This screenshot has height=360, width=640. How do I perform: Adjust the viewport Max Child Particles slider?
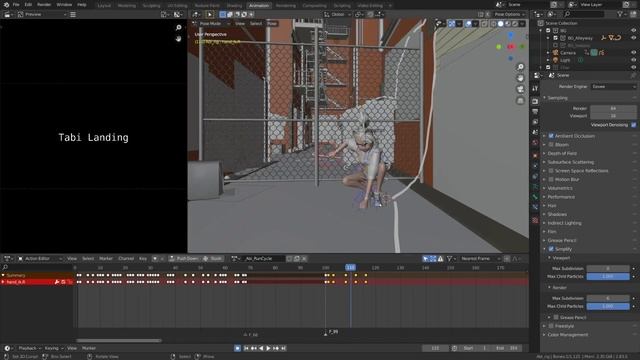point(608,276)
